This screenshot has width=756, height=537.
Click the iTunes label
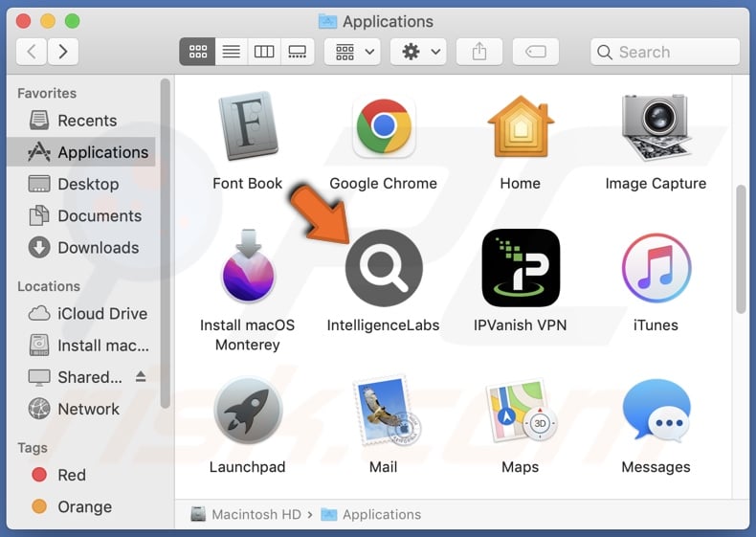pyautogui.click(x=656, y=325)
